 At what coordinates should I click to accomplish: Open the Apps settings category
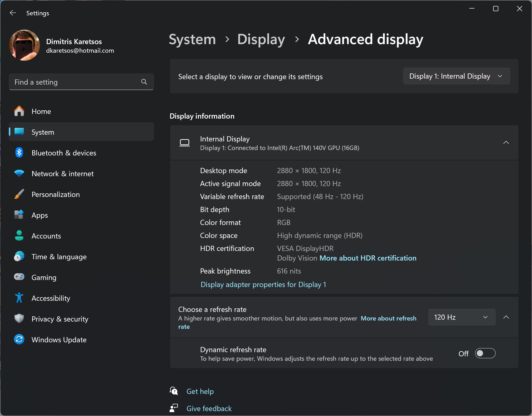click(40, 215)
